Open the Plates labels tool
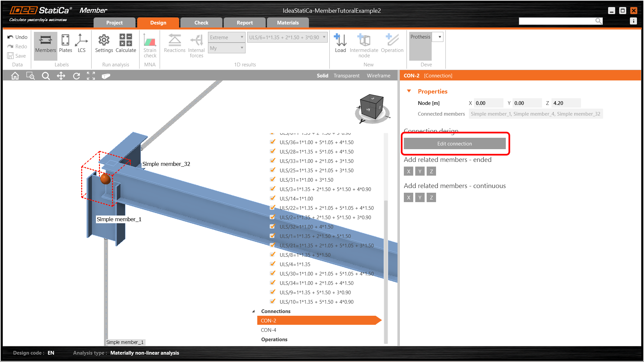Screen dimensions: 644x362 click(65, 44)
